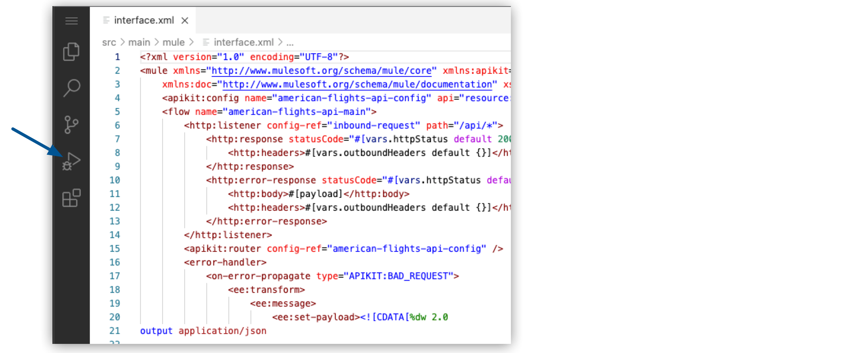
Task: Click the file icon on the interface.xml tab
Action: [105, 20]
